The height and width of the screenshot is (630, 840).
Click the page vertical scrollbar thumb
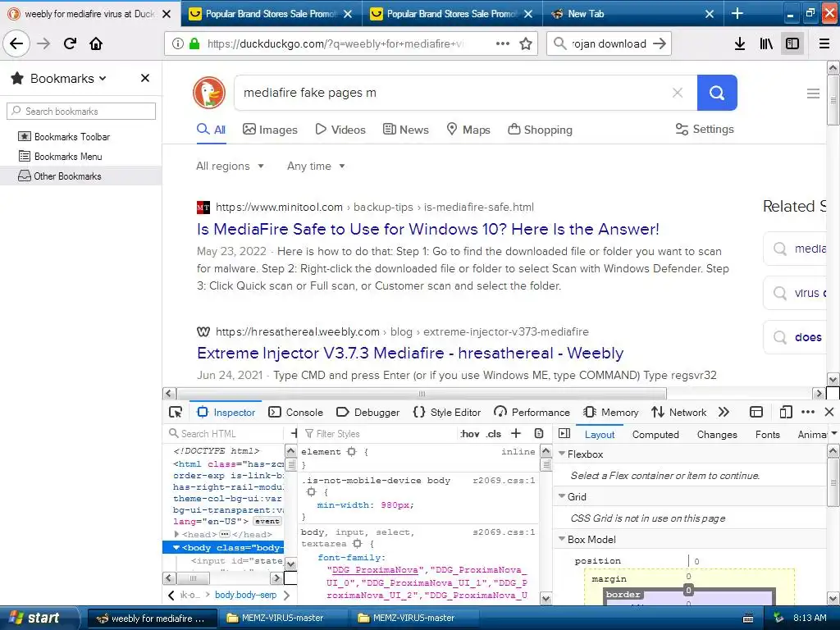833,100
